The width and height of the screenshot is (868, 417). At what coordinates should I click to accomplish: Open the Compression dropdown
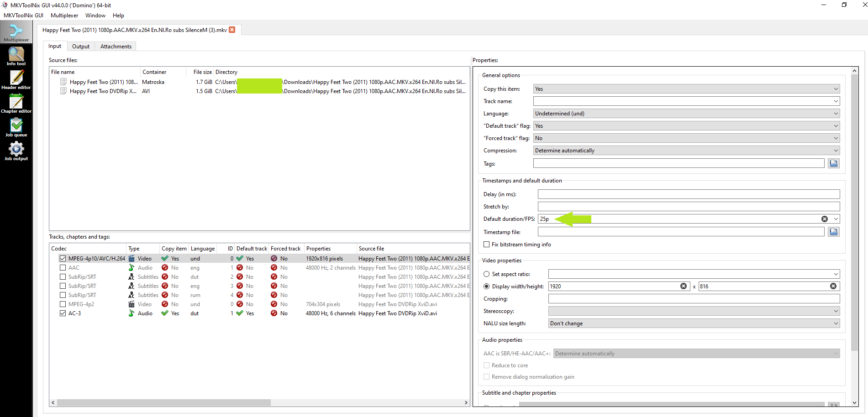click(x=686, y=151)
